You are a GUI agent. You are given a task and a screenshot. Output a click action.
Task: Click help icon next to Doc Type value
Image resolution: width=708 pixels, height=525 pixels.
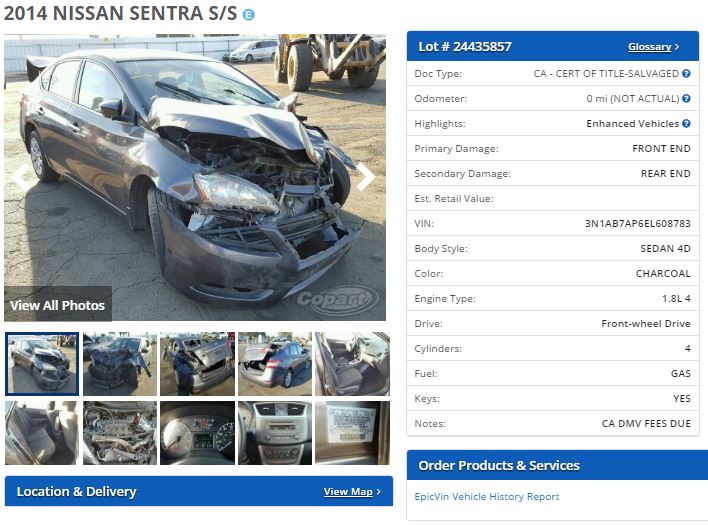coord(686,74)
